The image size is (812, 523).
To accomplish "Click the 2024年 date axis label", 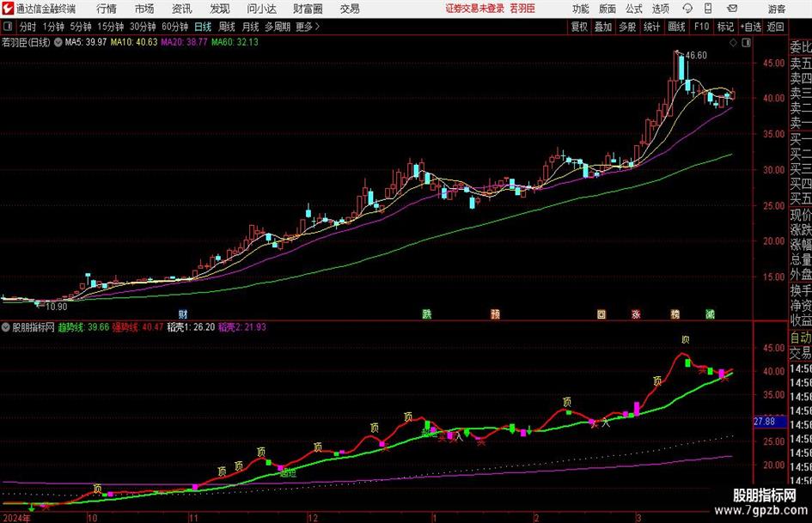I will click(16, 518).
